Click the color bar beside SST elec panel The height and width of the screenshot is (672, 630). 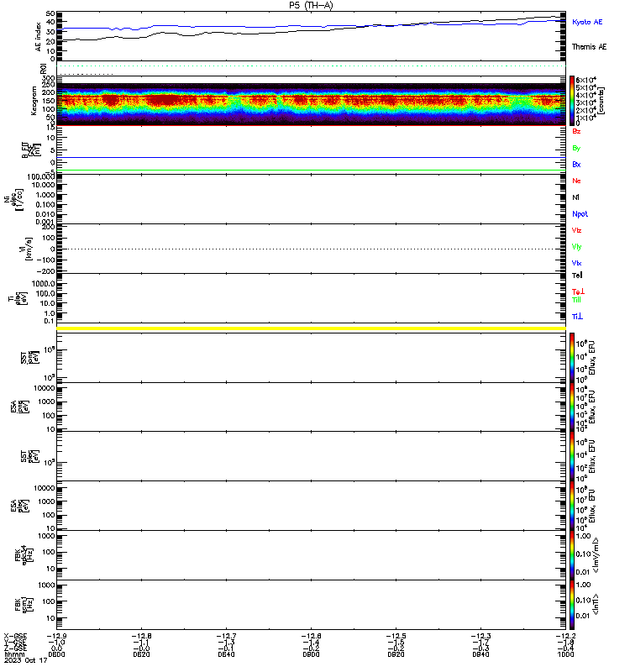click(572, 456)
